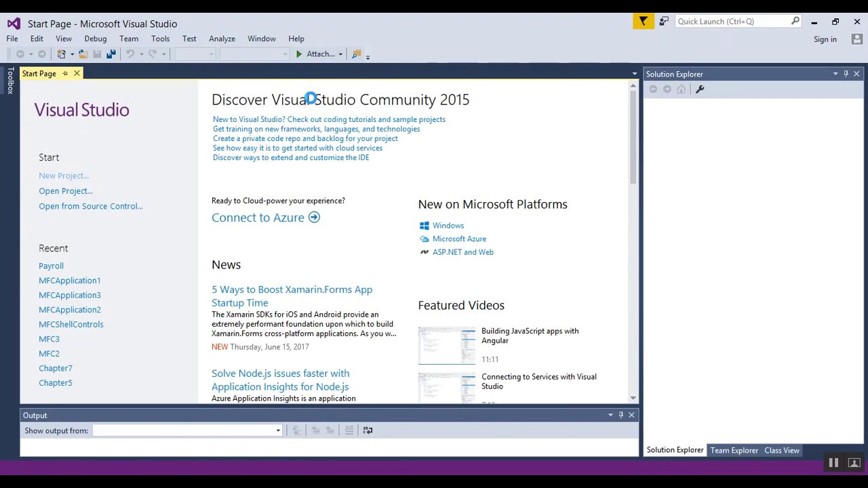Click Find Message in Code output icon
The height and width of the screenshot is (488, 868).
[296, 430]
